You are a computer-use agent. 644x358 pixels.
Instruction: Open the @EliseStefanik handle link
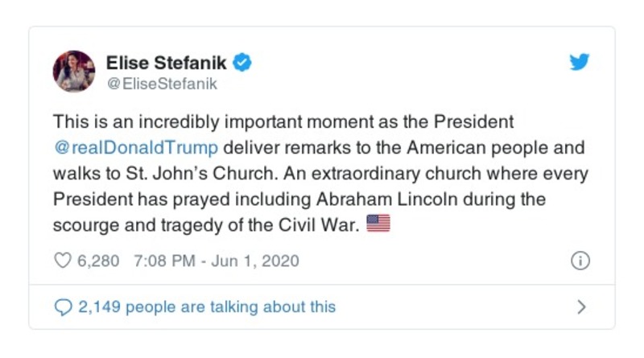pyautogui.click(x=161, y=83)
